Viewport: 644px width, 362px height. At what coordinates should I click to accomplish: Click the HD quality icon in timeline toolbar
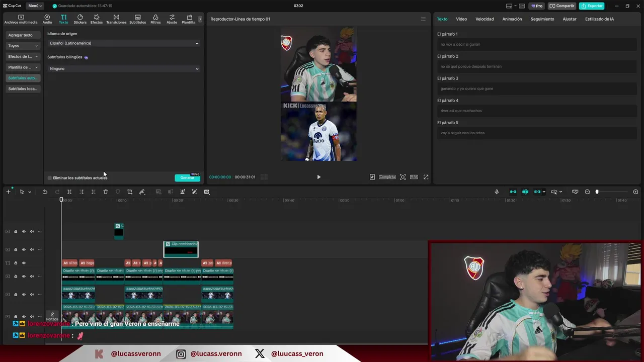(x=207, y=192)
